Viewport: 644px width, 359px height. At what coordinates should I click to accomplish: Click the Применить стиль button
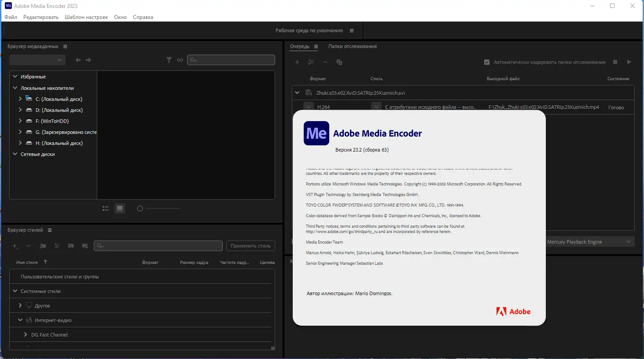click(250, 246)
